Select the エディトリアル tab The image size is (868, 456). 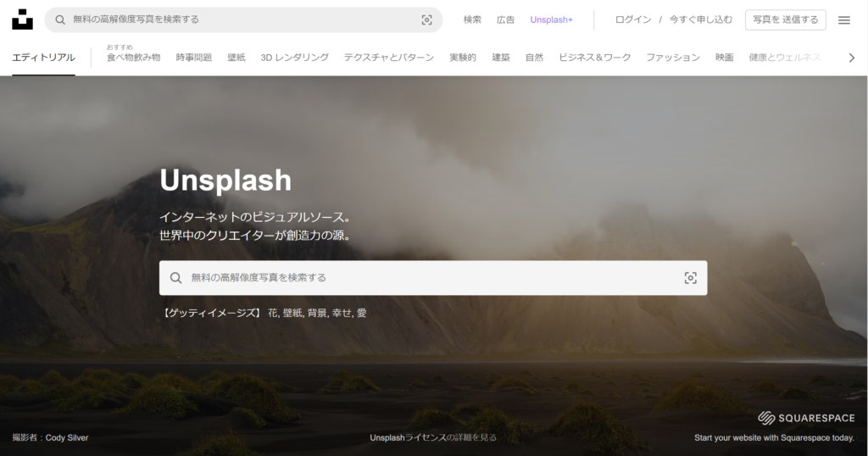44,58
